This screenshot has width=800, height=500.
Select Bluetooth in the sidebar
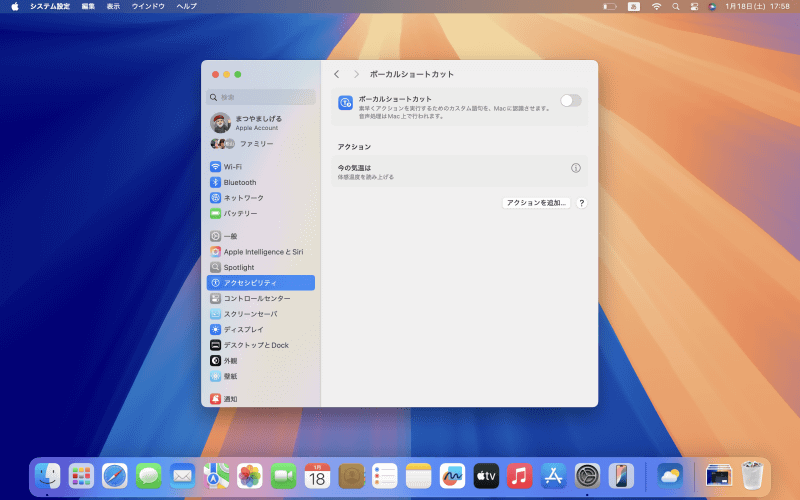coord(261,182)
